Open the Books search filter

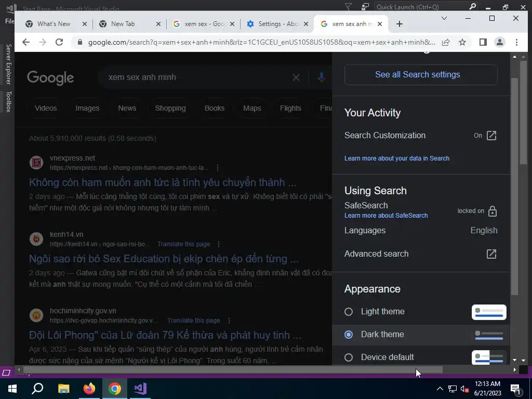(215, 108)
